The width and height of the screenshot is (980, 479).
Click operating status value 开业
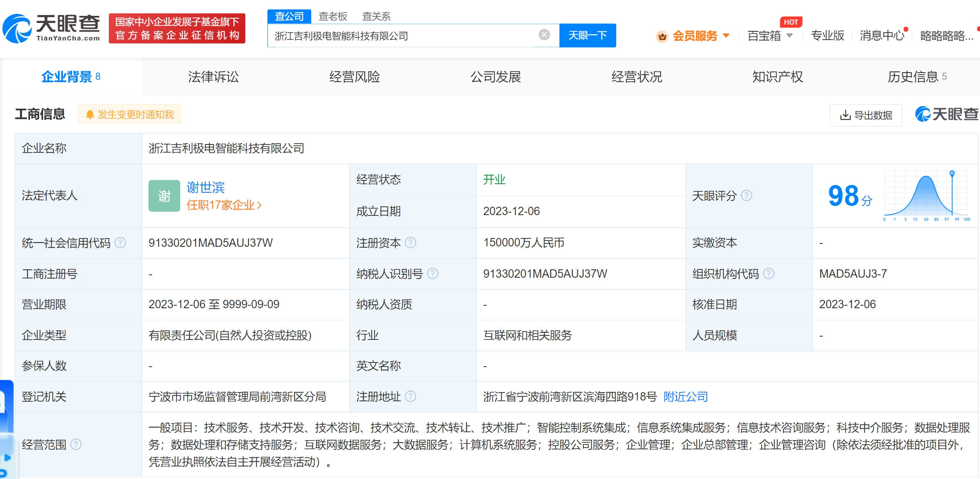tap(494, 180)
